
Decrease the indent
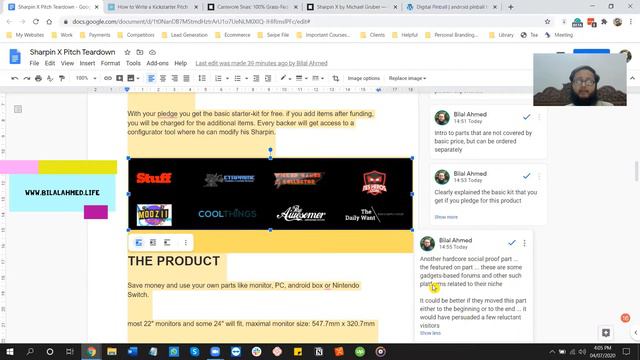[x=256, y=78]
